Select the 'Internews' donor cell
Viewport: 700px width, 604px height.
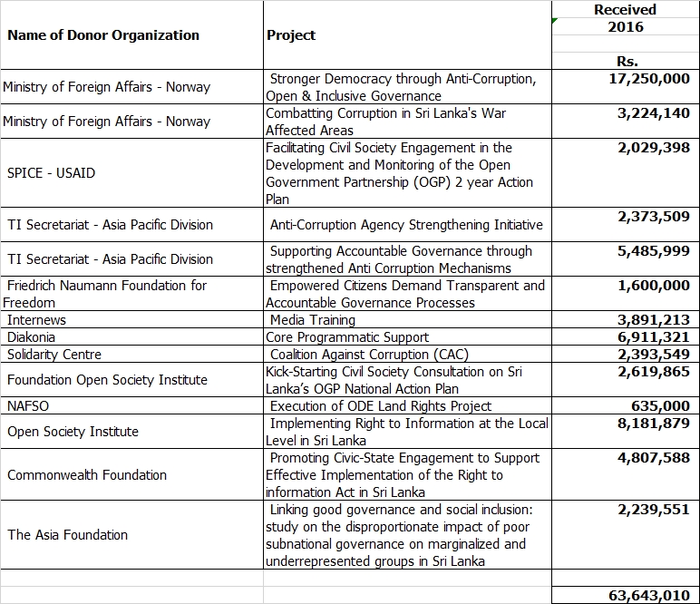[x=131, y=319]
